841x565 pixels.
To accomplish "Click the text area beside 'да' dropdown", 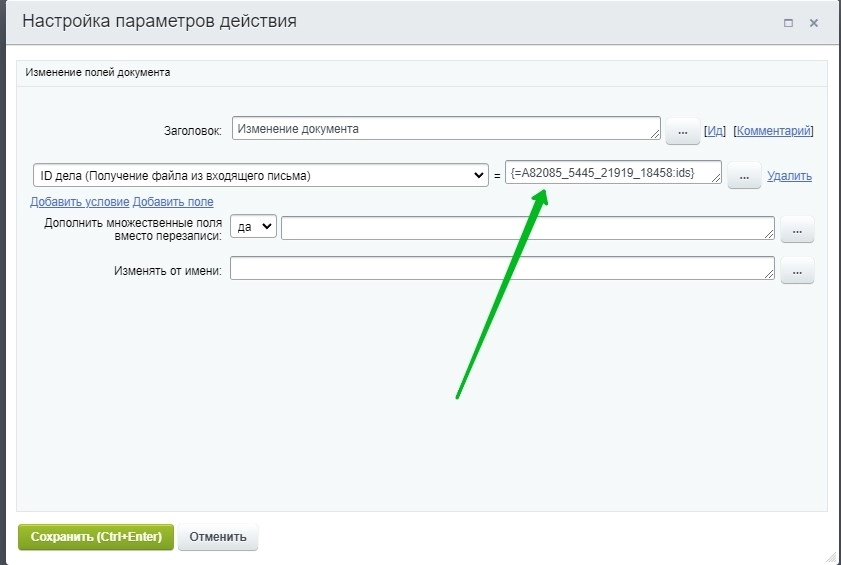I will click(527, 228).
